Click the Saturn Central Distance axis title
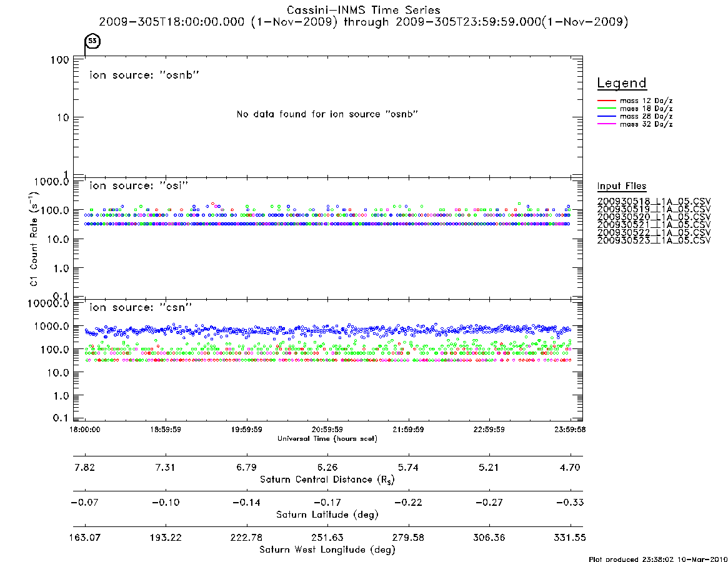This screenshot has width=728, height=562. (327, 480)
